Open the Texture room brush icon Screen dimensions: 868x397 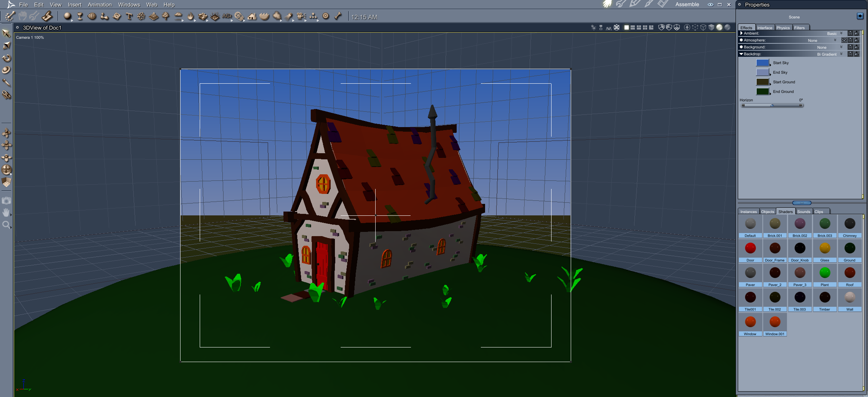[649, 4]
